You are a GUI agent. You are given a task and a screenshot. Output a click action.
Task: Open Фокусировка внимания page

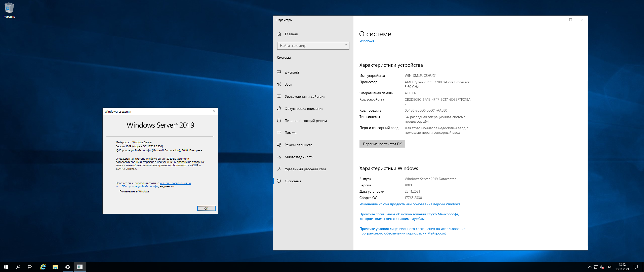(313, 109)
